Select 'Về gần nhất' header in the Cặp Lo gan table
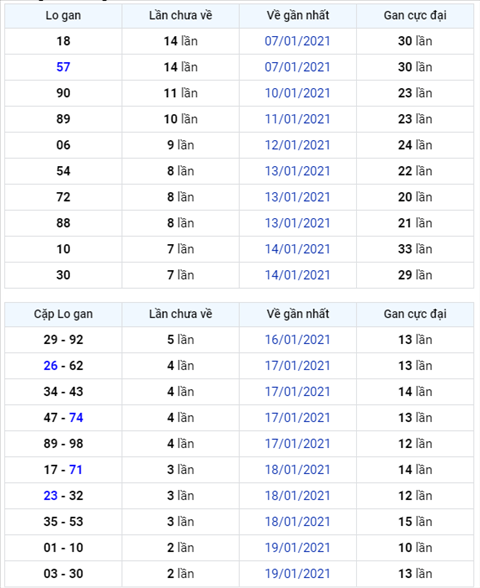The image size is (480, 588). pos(298,314)
